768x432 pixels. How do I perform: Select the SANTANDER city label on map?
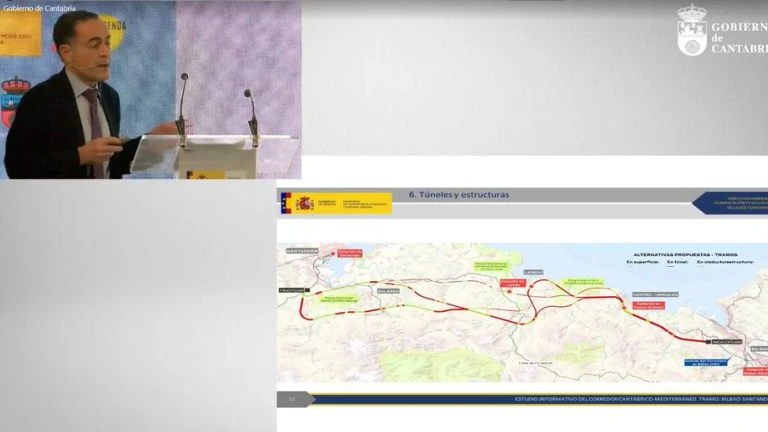point(301,251)
